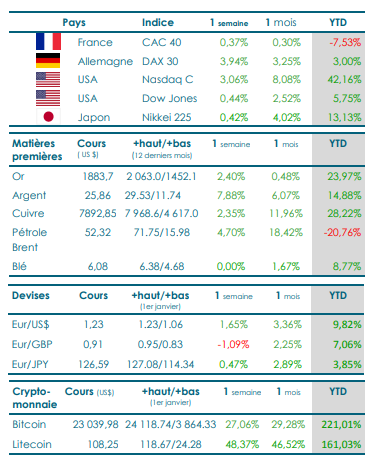Image resolution: width=369 pixels, height=463 pixels.
Task: Click the Indice column header
Action: point(158,22)
